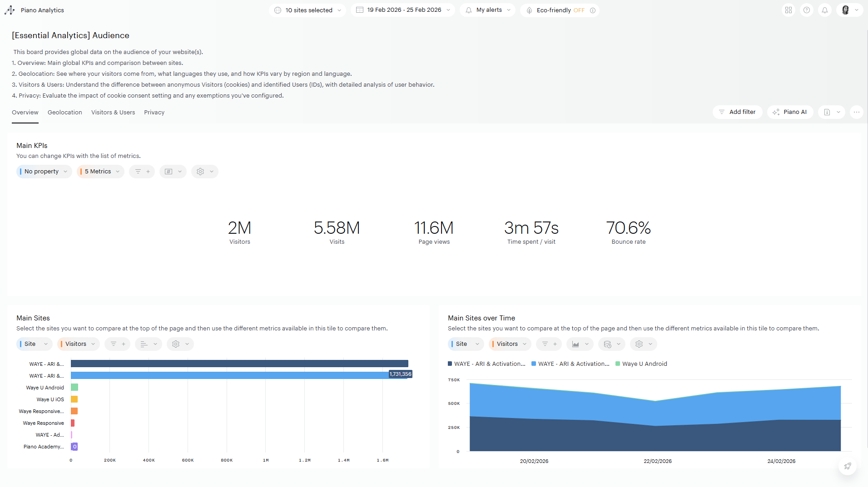Toggle WAYE - ARI dark blue legend series
Viewport: 868px width, 487px height.
coord(486,364)
